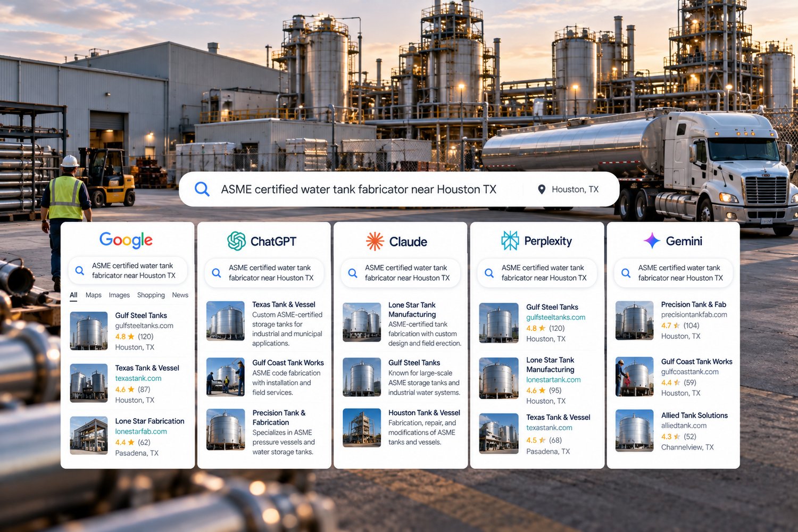Open the alliedtank.com link
Viewport: 798px width, 532px height.
pyautogui.click(x=684, y=426)
